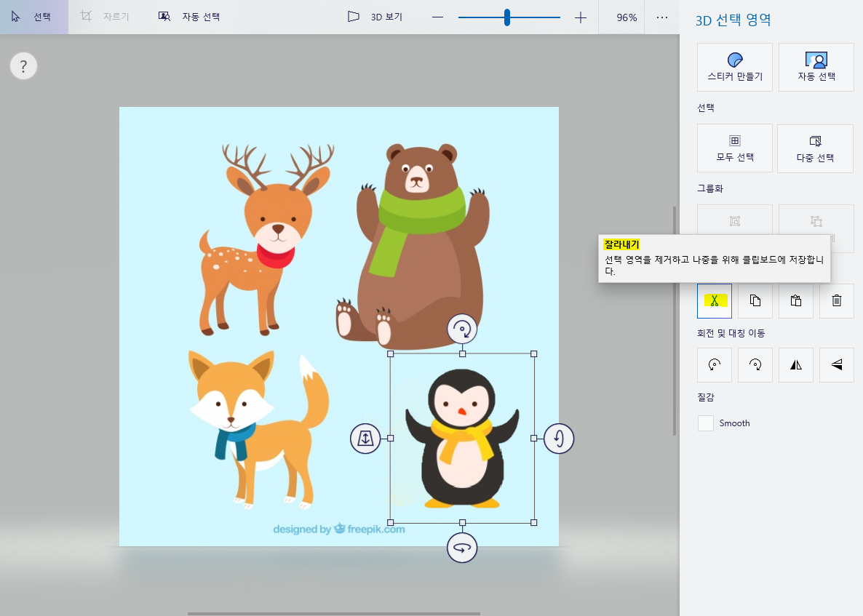Screen dimensions: 863x616
Task: Rotate selection right with clockwise icon
Action: (x=755, y=364)
